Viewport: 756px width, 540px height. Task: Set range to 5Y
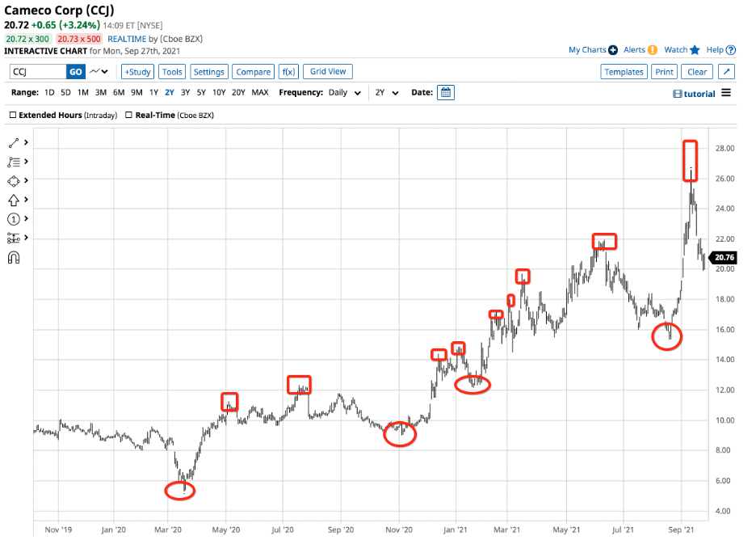coord(201,92)
